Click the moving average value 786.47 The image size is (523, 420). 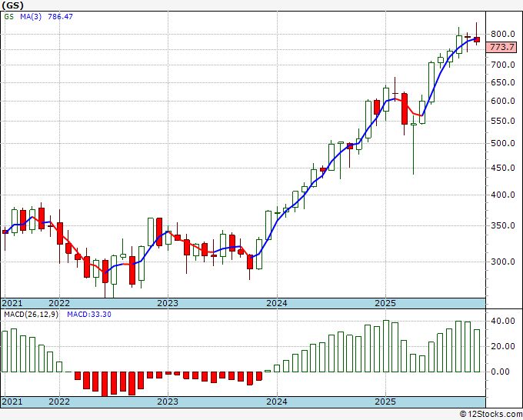coord(60,16)
